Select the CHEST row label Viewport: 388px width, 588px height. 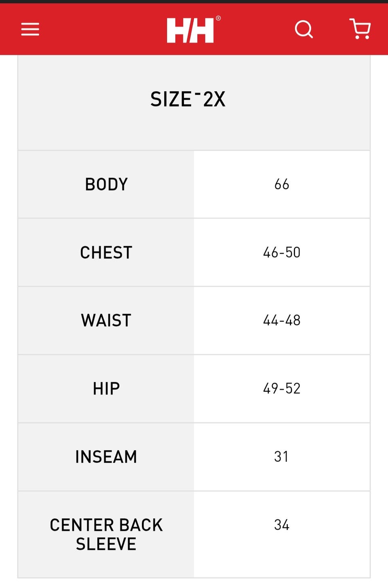[106, 253]
